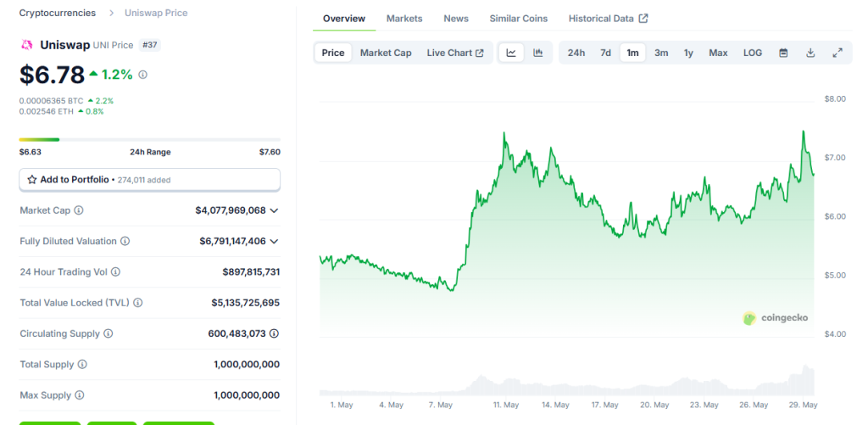Click the star icon in Add to Portfolio

pos(32,180)
